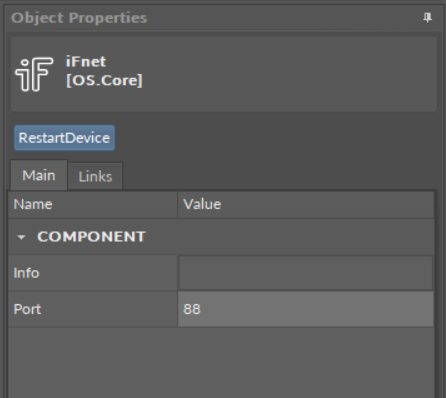The height and width of the screenshot is (398, 446).
Task: Click the Port value field showing 88
Action: point(306,309)
